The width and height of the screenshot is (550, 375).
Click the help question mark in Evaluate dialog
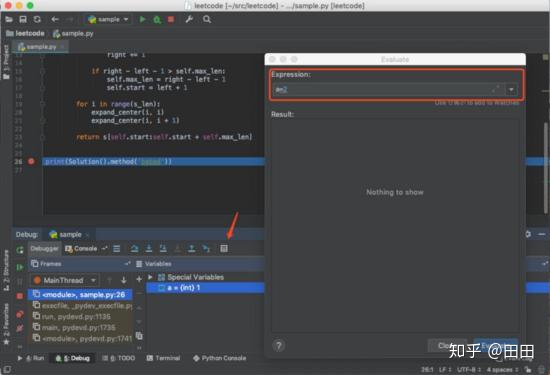tap(279, 346)
